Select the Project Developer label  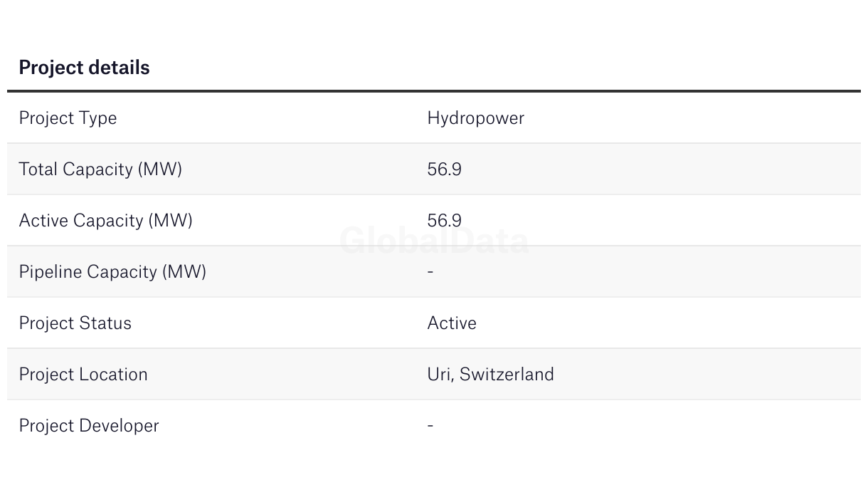point(89,426)
